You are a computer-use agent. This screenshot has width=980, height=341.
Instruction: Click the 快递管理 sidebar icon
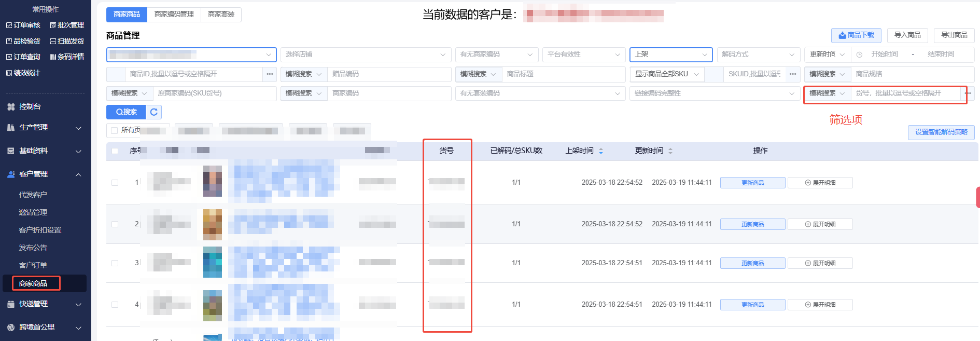tap(11, 304)
